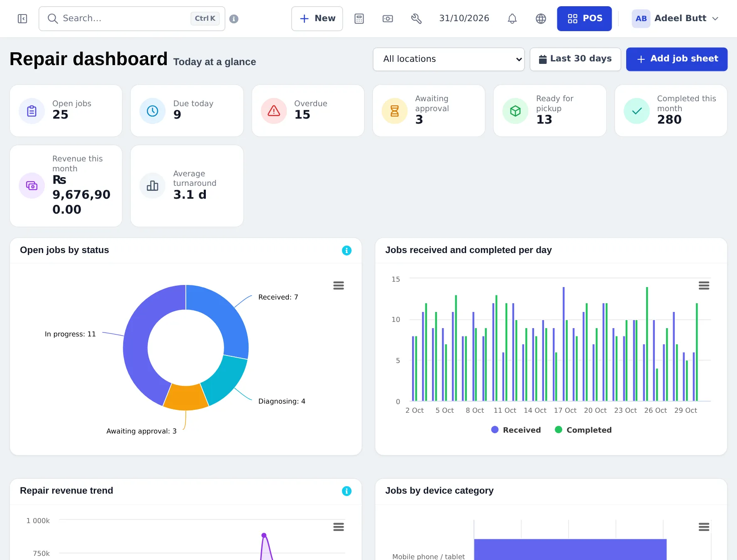Open the wrench tools icon
Viewport: 737px width, 560px height.
click(416, 19)
